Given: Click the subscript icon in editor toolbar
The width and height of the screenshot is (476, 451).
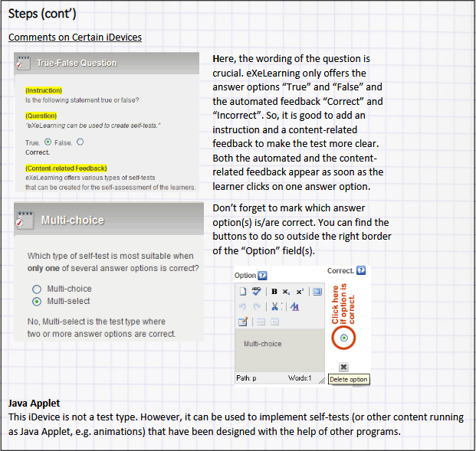Looking at the screenshot, I should (x=287, y=291).
